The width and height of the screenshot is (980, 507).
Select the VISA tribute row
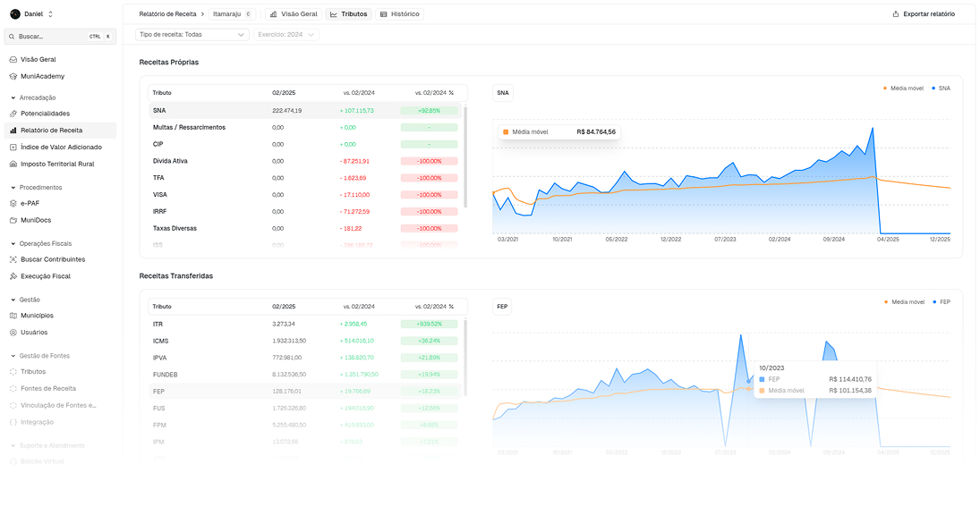305,195
